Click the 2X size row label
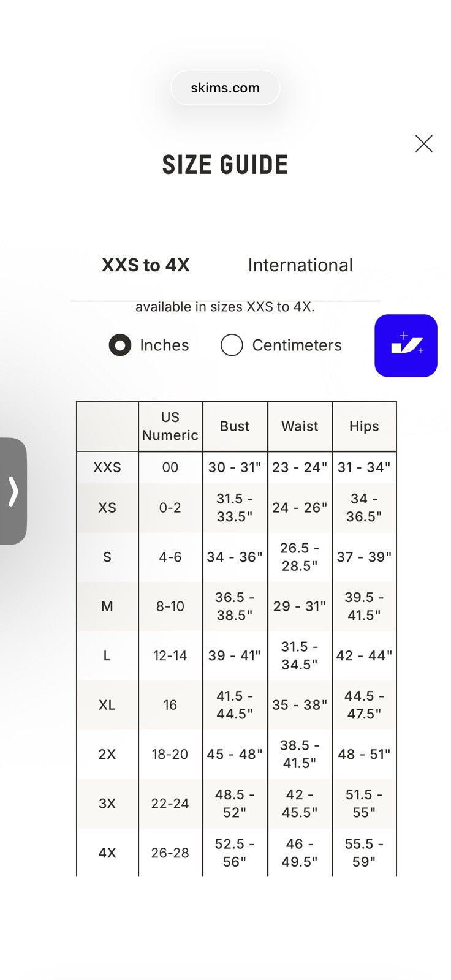The height and width of the screenshot is (980, 451). pyautogui.click(x=107, y=755)
